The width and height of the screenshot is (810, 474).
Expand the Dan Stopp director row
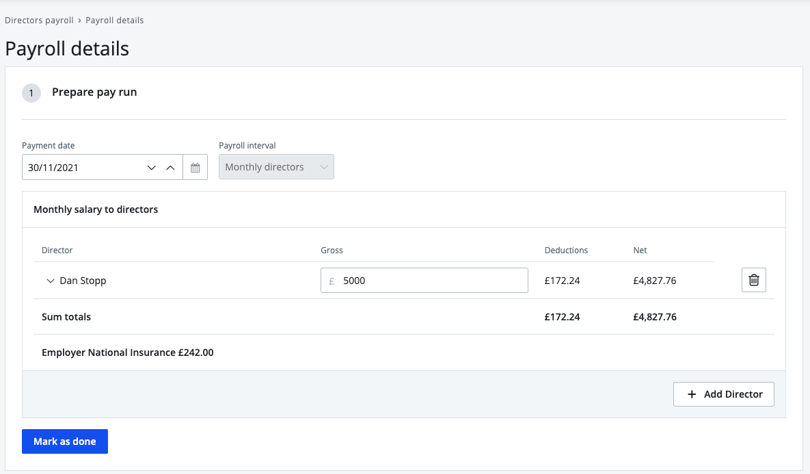(50, 281)
